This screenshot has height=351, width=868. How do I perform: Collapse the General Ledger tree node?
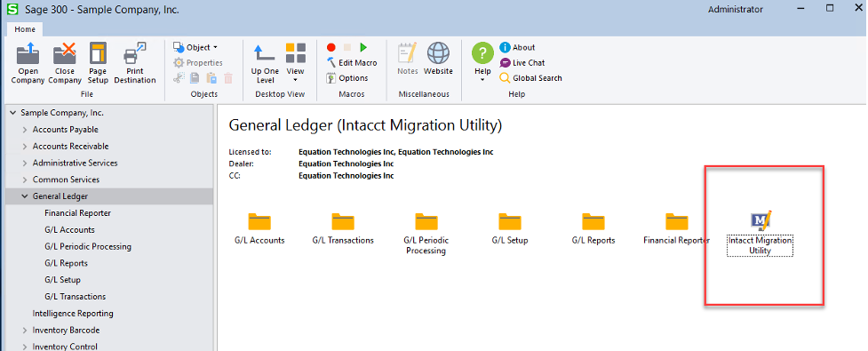[25, 196]
